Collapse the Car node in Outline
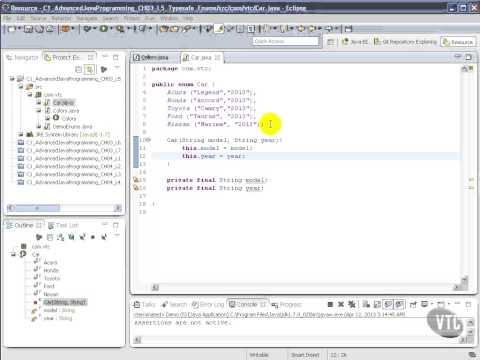This screenshot has width=480, height=360. click(x=13, y=254)
